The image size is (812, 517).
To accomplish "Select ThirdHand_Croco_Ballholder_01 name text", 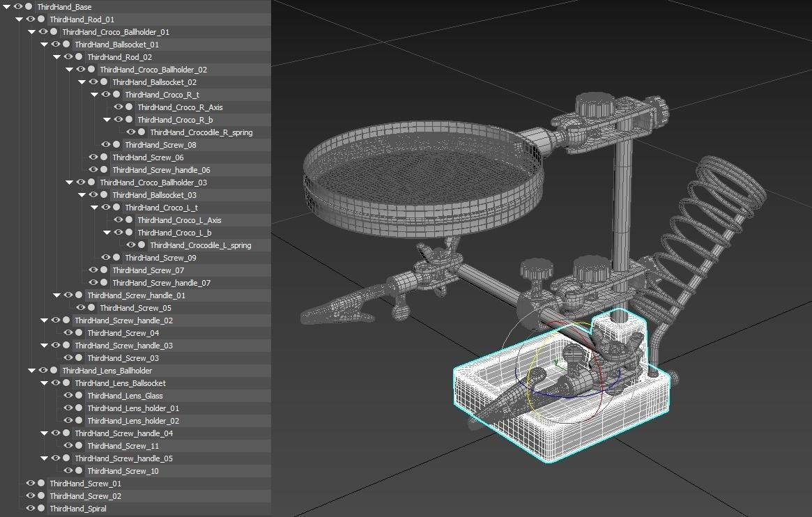I will 116,32.
